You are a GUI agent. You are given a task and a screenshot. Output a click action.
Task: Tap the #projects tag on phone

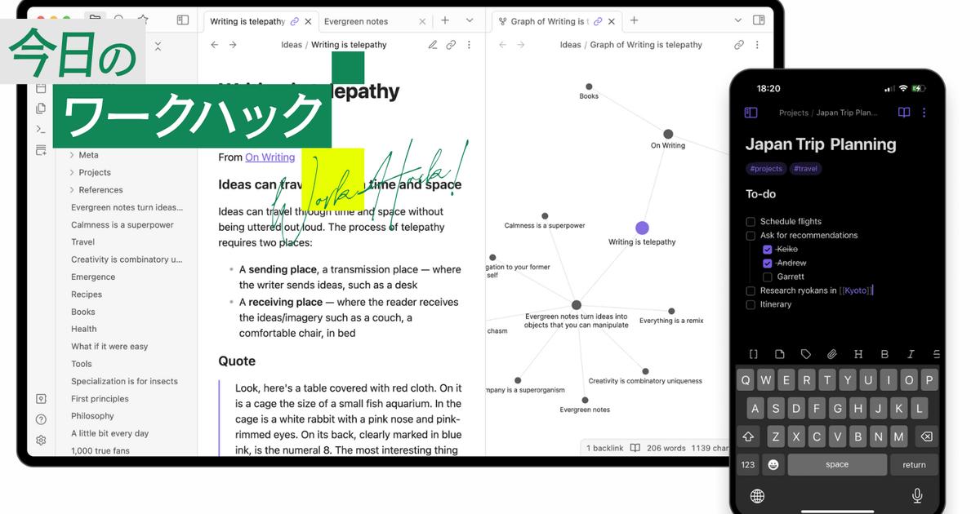coord(766,169)
